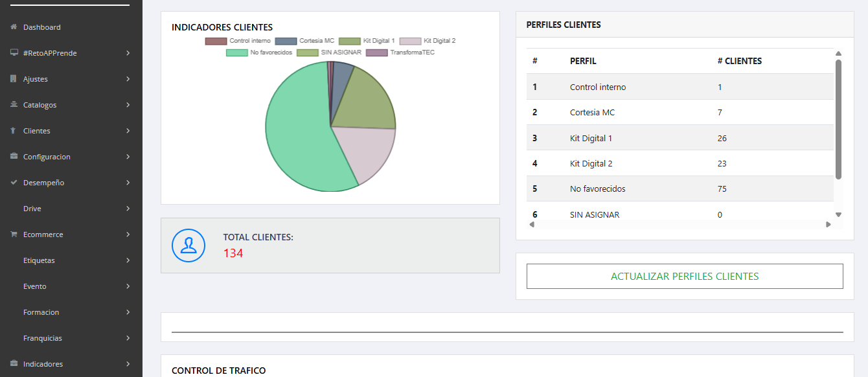The image size is (868, 377).
Task: Click the Catalogos sidebar icon
Action: [x=14, y=105]
